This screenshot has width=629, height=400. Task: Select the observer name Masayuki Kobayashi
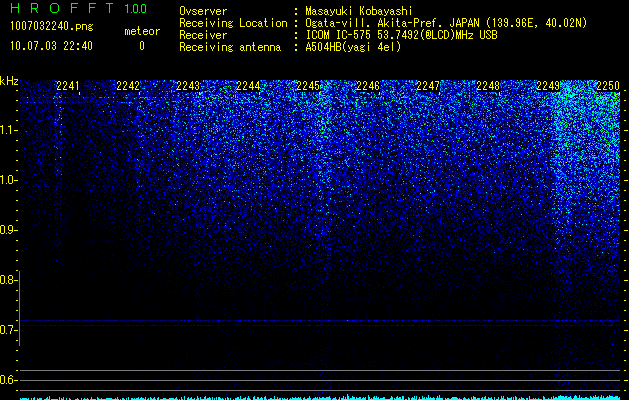pyautogui.click(x=359, y=11)
